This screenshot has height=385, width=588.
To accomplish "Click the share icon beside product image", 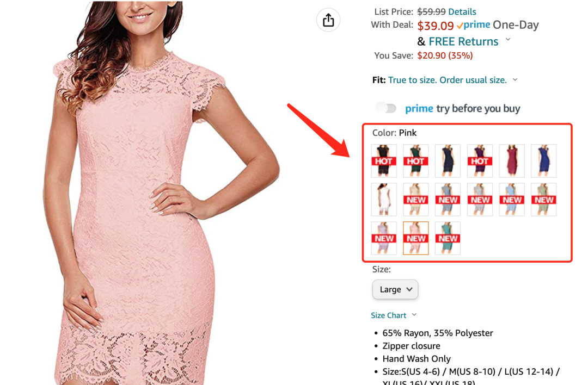I will (x=328, y=20).
